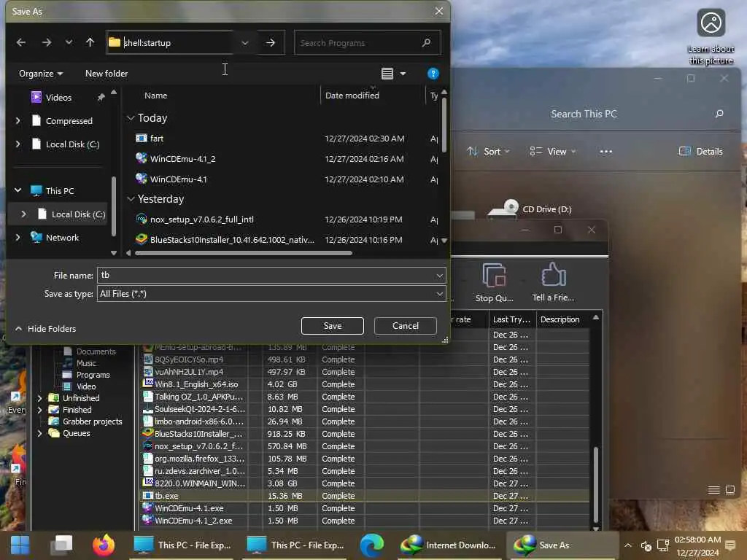Select the fart file
Screen dimensions: 747x560
pos(157,139)
